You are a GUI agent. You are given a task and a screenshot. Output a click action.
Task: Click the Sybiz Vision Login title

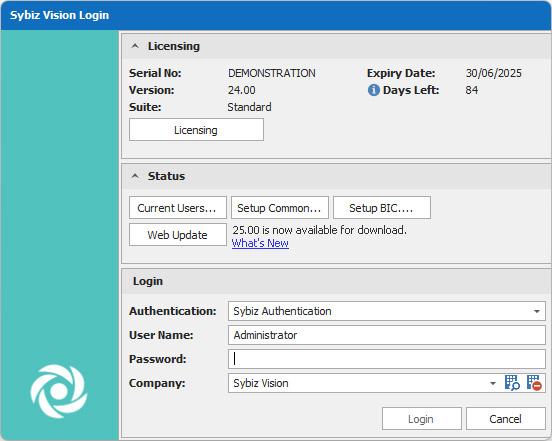click(x=59, y=15)
